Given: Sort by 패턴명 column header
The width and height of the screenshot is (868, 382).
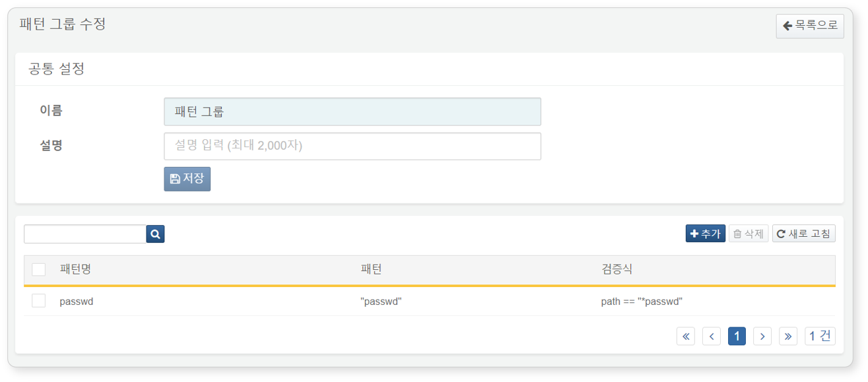Looking at the screenshot, I should pyautogui.click(x=75, y=269).
